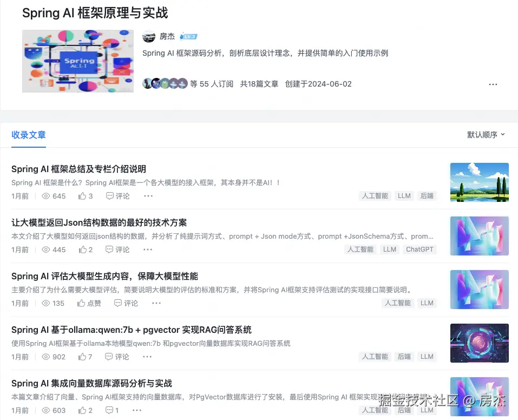The width and height of the screenshot is (518, 420).
Task: Click the title Spring AI 框架原理与实战
Action: pyautogui.click(x=95, y=13)
